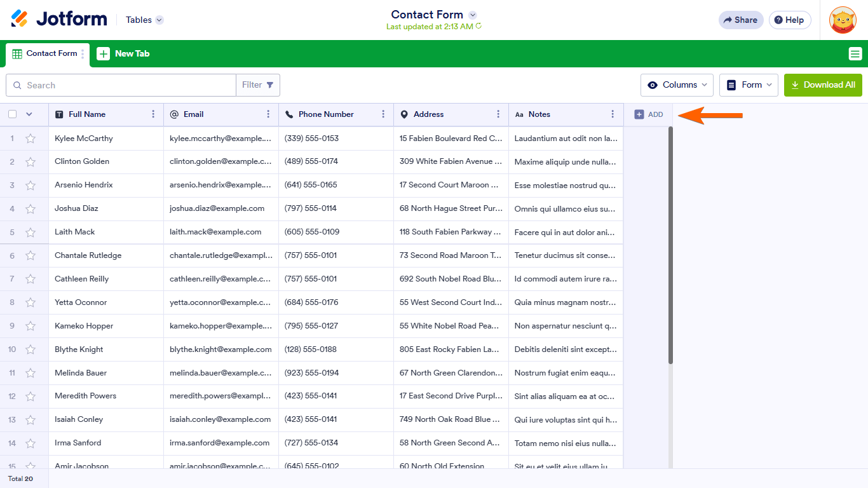
Task: Toggle the select-all rows checkbox
Action: tap(13, 114)
